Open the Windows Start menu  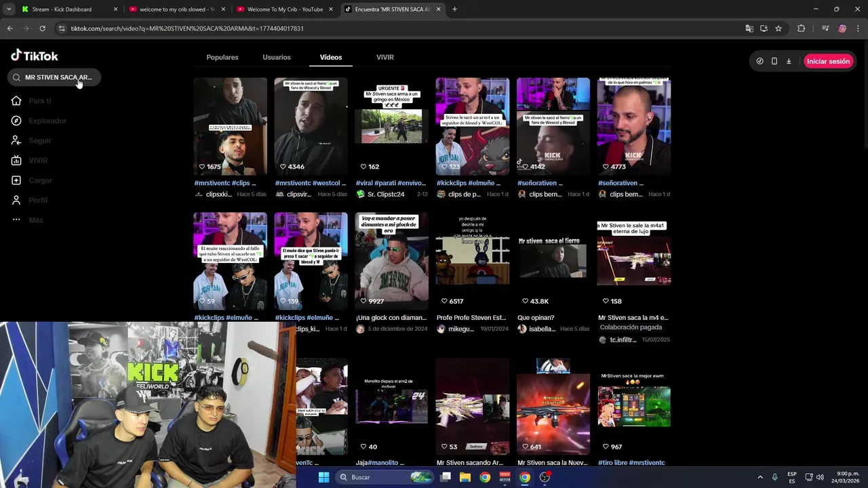click(x=323, y=477)
